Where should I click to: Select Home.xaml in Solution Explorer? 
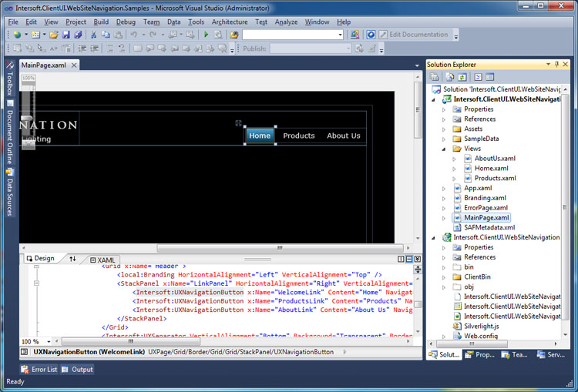(492, 169)
